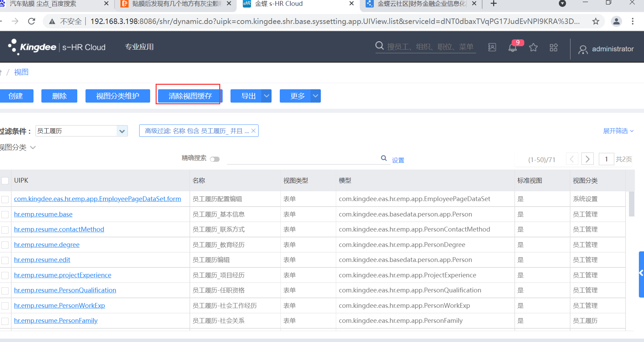Screen dimensions: 644x342
Task: Open the 过滤条件 combo box
Action: tap(82, 131)
